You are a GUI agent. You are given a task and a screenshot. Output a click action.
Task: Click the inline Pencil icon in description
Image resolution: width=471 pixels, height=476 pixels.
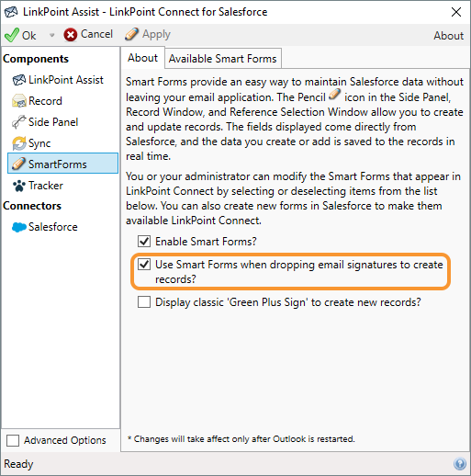(334, 94)
